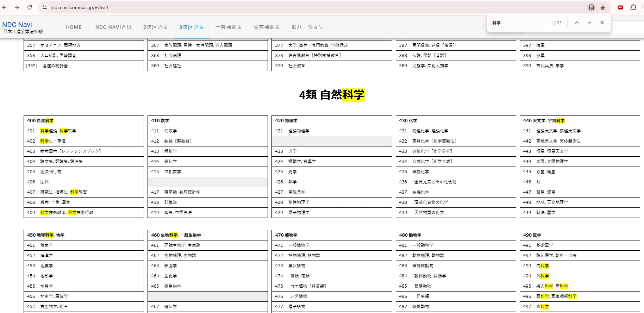Viewport: 644px width, 313px height.
Task: Reload the page
Action: (30, 7)
